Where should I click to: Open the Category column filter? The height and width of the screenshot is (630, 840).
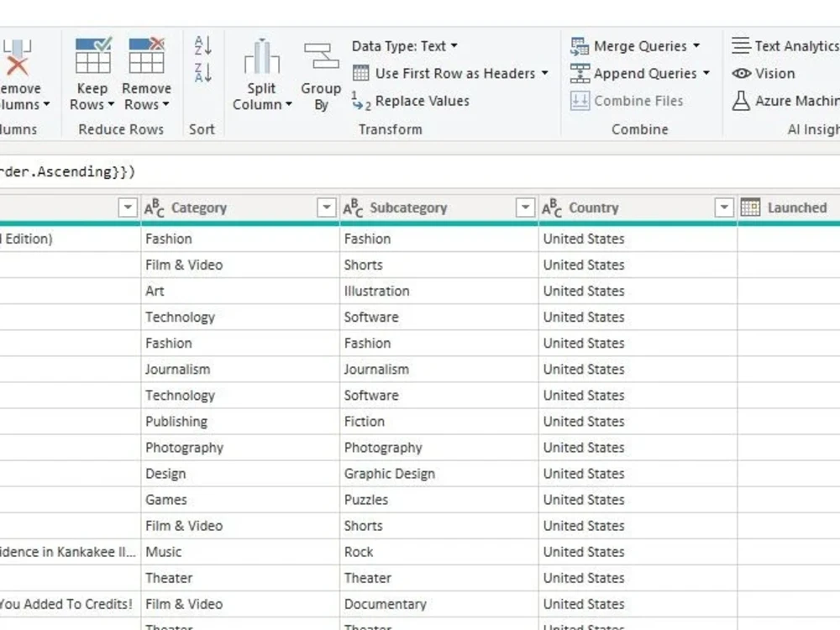click(326, 207)
